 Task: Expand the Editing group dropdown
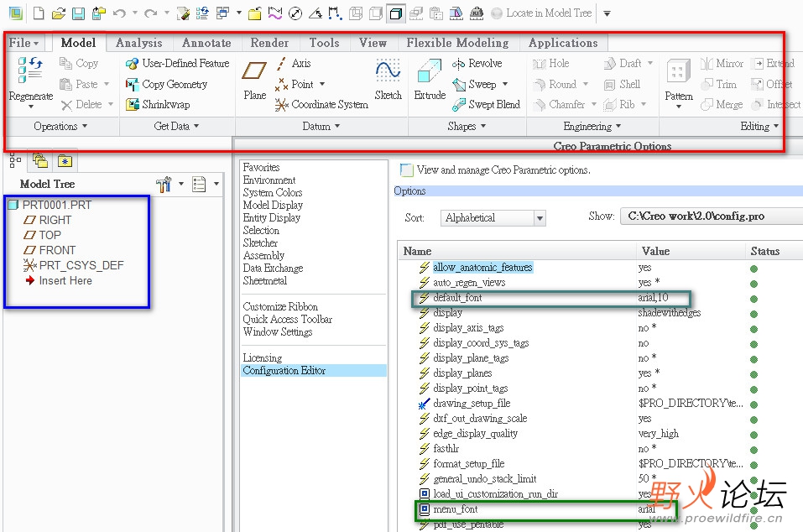click(759, 127)
